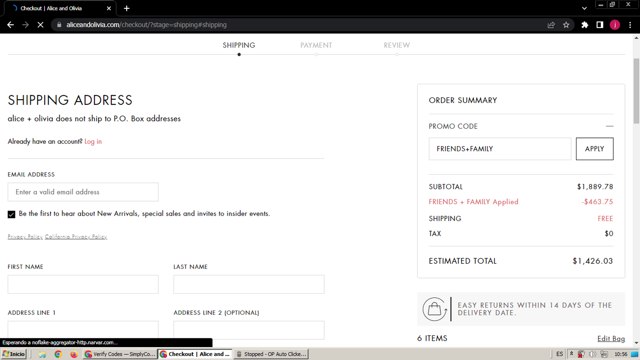
Task: Click the network tray icon
Action: [x=604, y=354]
